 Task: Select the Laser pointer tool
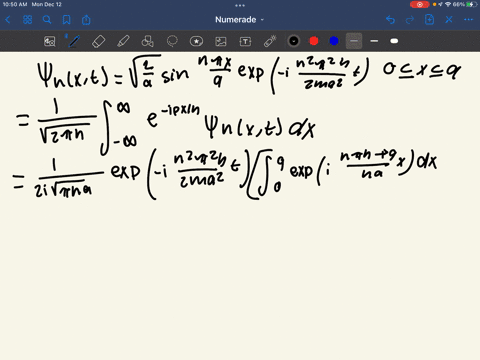[270, 41]
